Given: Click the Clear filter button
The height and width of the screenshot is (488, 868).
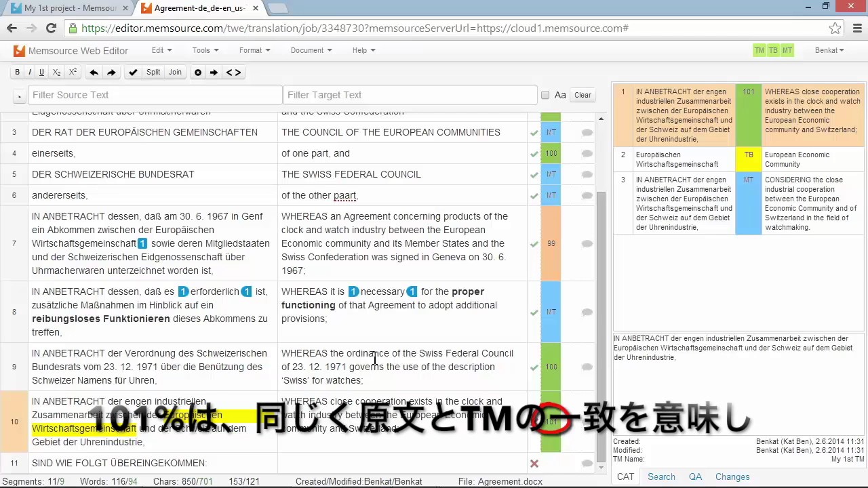Looking at the screenshot, I should click(583, 96).
